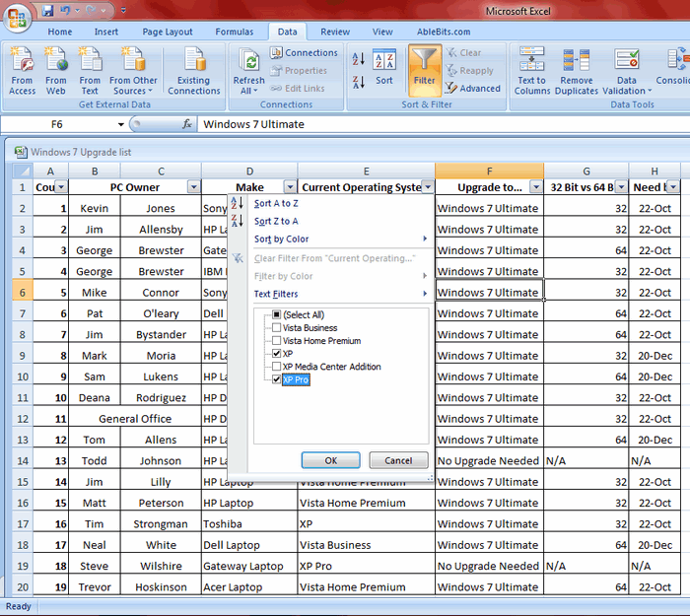Image resolution: width=690 pixels, height=616 pixels.
Task: Customize Quick Access Toolbar dropdown arrow
Action: point(123,10)
